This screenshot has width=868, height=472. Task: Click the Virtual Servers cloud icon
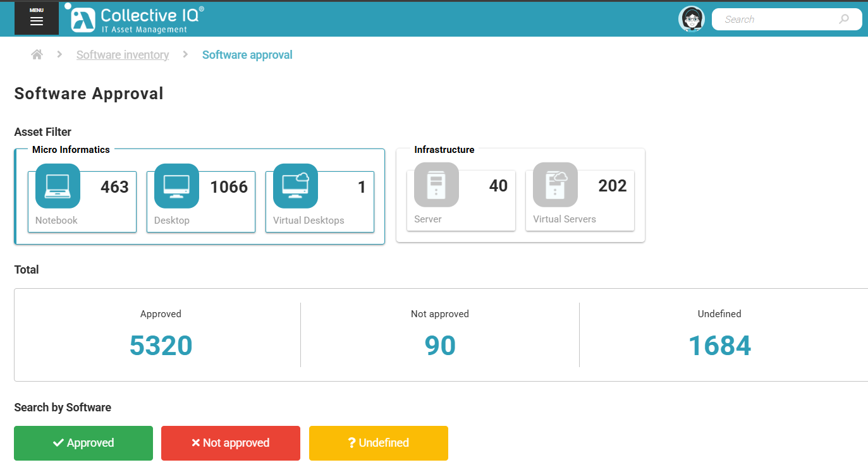tap(555, 185)
